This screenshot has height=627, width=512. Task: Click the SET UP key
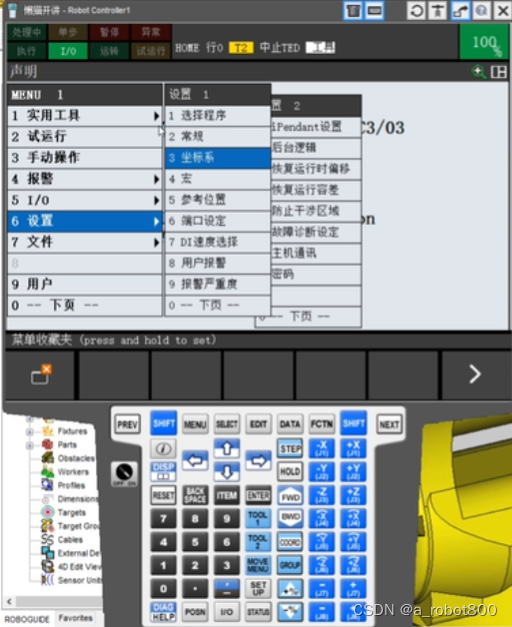click(258, 589)
